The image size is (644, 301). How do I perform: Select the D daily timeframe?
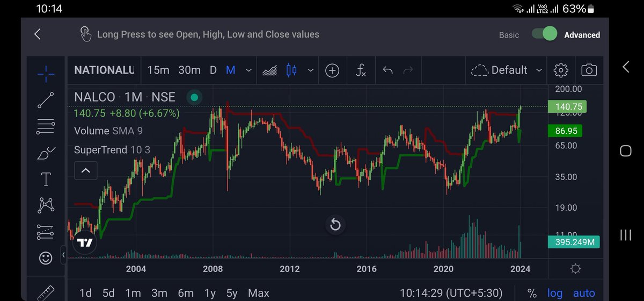[x=213, y=70]
